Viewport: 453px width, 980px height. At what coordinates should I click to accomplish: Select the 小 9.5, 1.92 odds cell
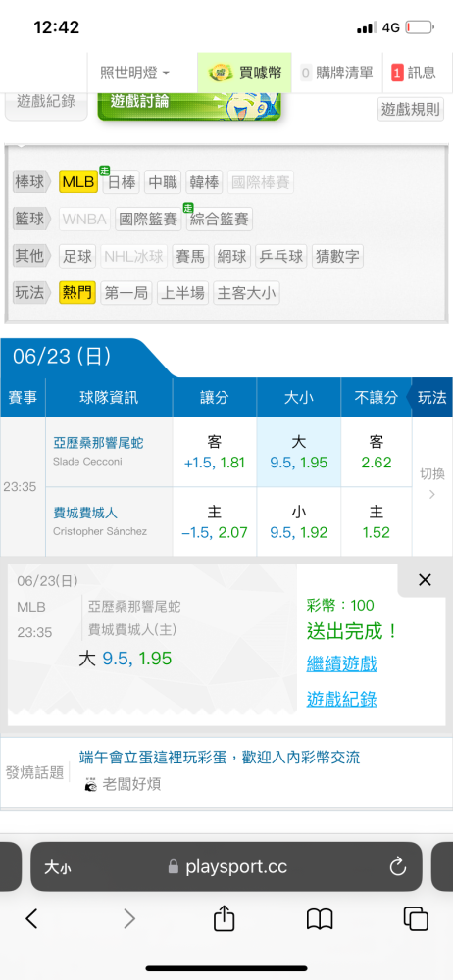[x=298, y=522]
